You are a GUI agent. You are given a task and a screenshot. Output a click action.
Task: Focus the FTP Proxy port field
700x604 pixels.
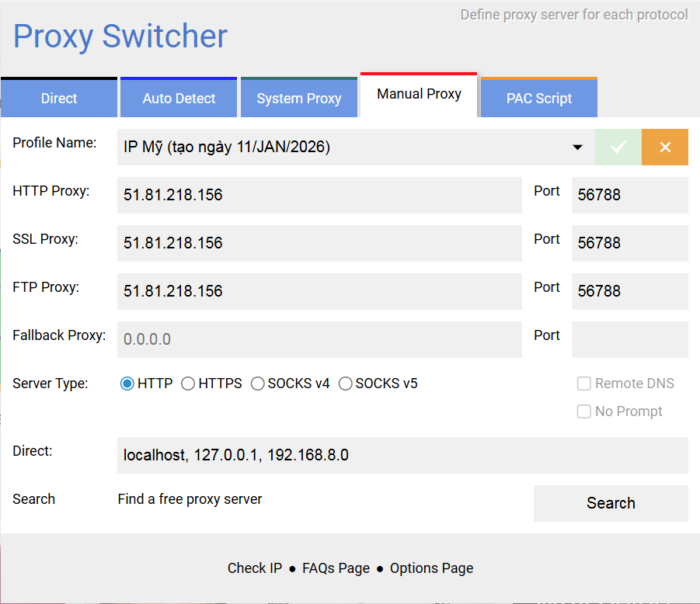[x=630, y=292]
